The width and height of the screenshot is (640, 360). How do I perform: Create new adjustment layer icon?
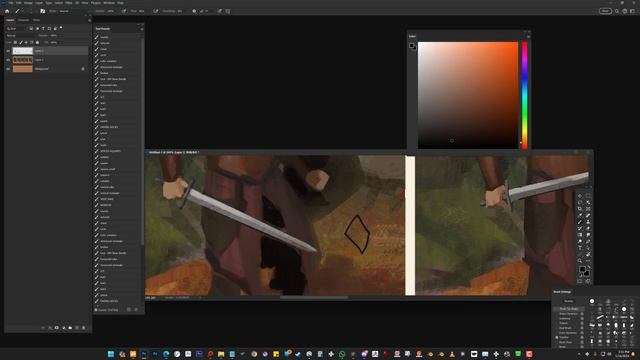(x=64, y=327)
